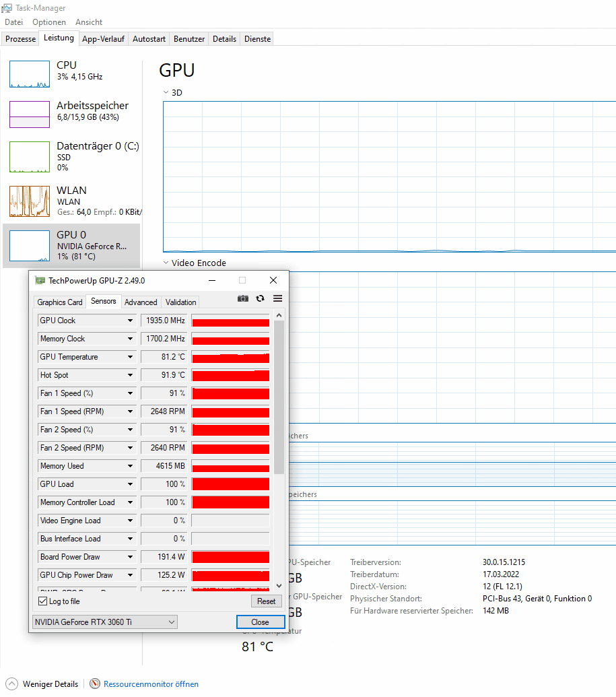Image resolution: width=616 pixels, height=697 pixels.
Task: Open the GPU Temperature sensor dropdown
Action: click(130, 357)
